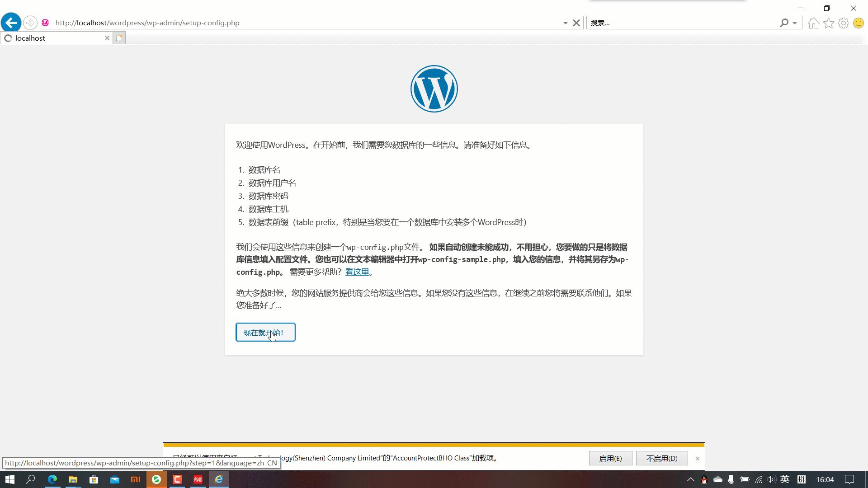Click the network Wi-Fi tray icon
868x488 pixels.
click(x=759, y=479)
